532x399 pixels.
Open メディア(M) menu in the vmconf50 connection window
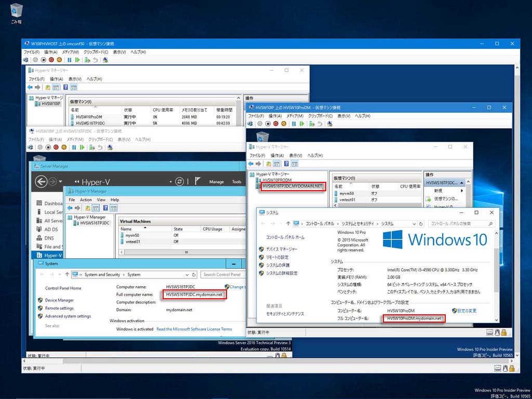point(71,52)
